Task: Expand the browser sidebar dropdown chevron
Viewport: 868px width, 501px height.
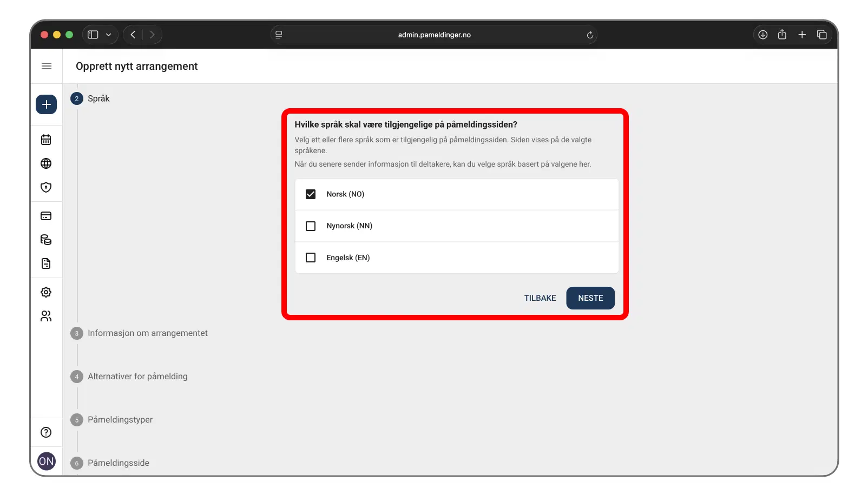Action: pos(109,35)
